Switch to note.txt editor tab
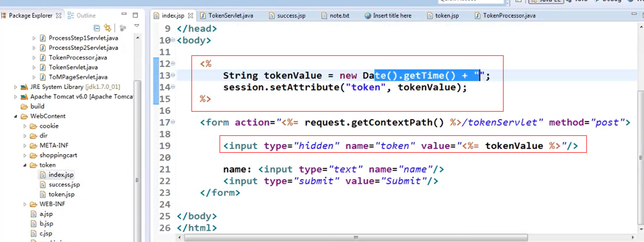This screenshot has height=242, width=644. click(336, 16)
